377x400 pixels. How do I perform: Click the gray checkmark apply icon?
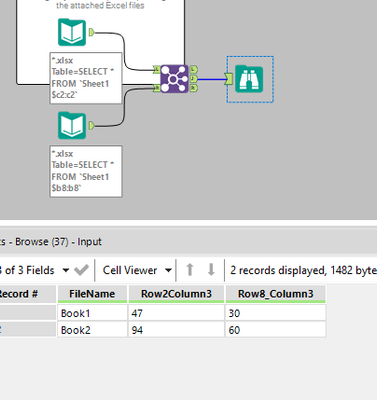coord(81,270)
